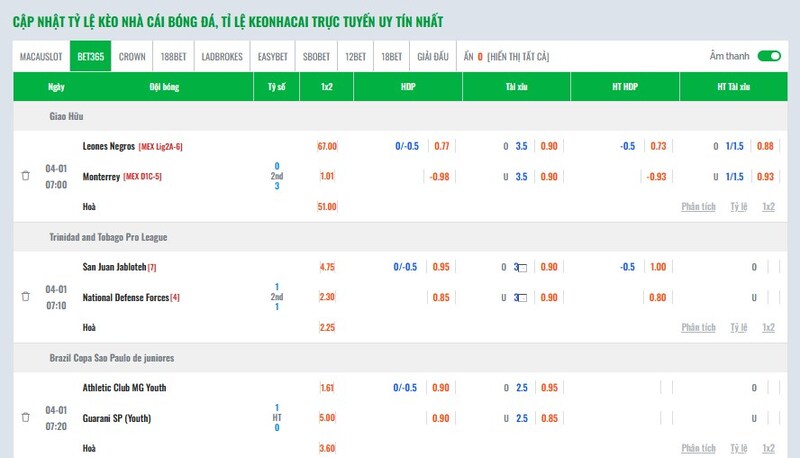Click the trash icon beside Leones Negros match
Viewport: 800px width, 458px height.
(25, 176)
